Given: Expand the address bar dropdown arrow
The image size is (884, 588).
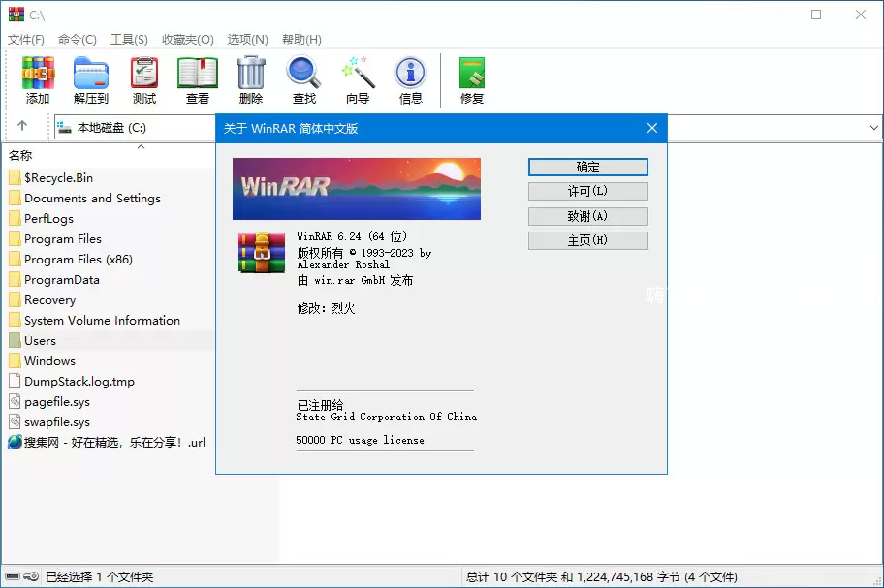Looking at the screenshot, I should (x=874, y=127).
